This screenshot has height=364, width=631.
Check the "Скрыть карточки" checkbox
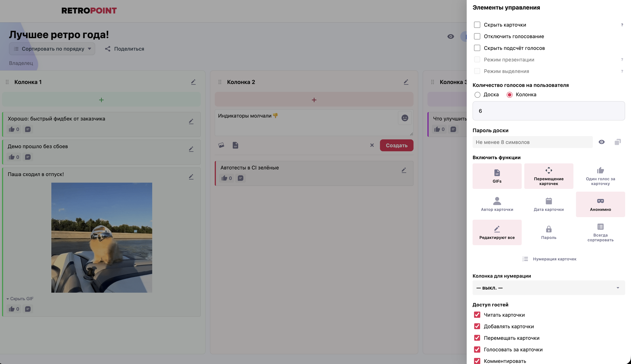click(x=477, y=25)
